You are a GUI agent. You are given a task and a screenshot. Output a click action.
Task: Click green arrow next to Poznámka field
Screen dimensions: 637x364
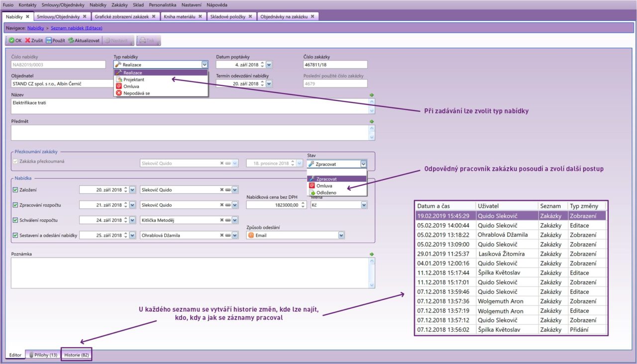pos(372,254)
